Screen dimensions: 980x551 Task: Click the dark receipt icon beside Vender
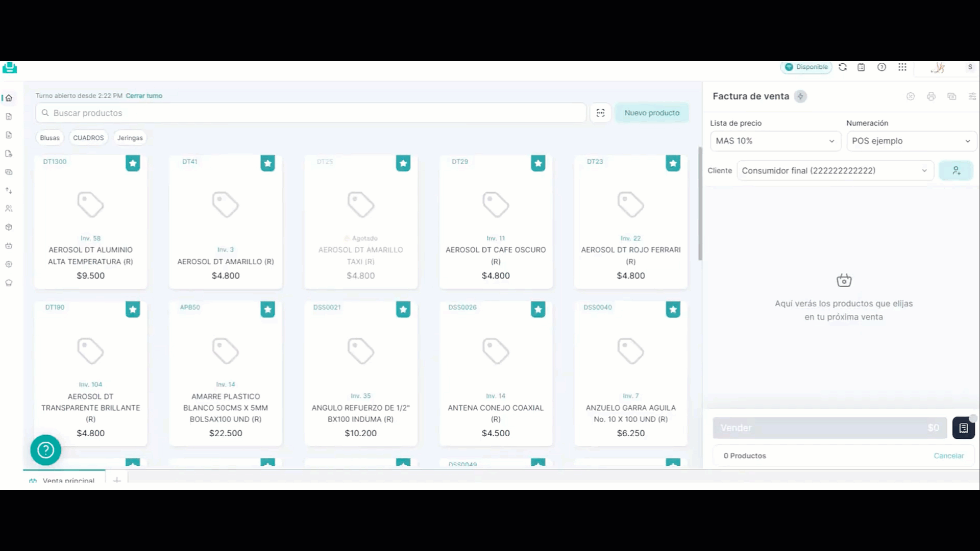964,428
